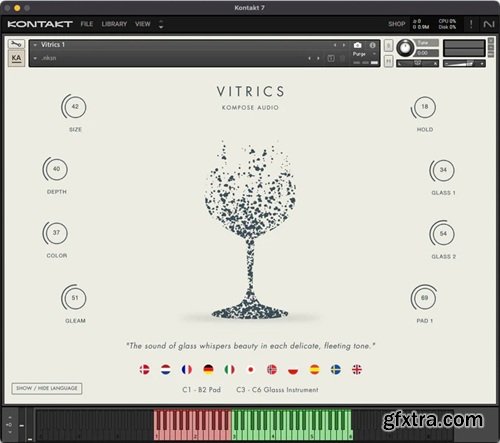Click the tune value 0.00 field
Screen dimensions: 500x443
point(427,53)
